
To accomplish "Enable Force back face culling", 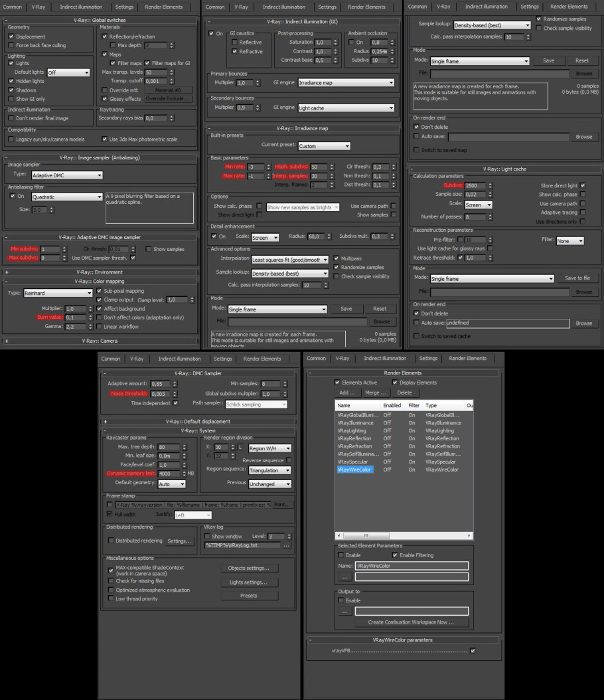I will click(11, 45).
